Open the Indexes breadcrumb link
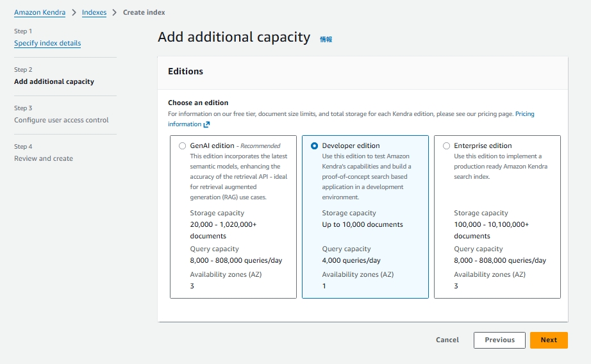This screenshot has width=591, height=364. pos(94,13)
